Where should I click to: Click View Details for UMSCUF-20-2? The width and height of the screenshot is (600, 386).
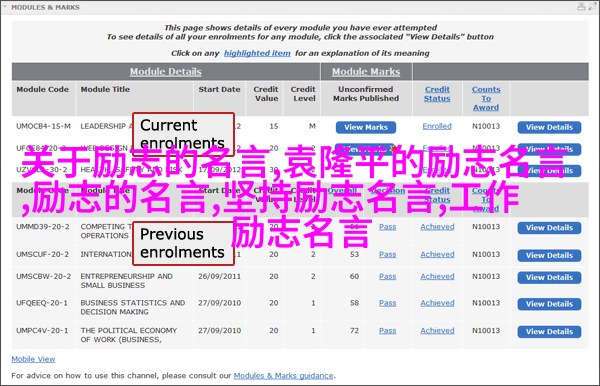(x=549, y=256)
